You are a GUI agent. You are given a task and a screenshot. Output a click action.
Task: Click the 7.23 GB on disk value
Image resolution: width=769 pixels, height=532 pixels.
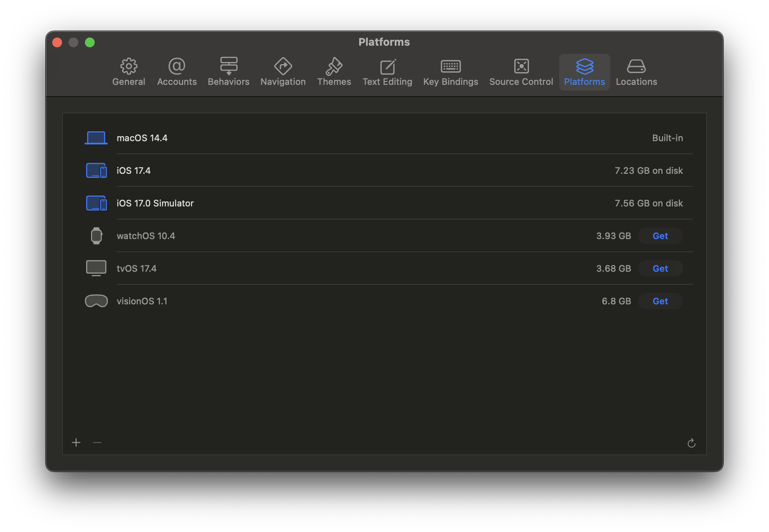coord(649,171)
